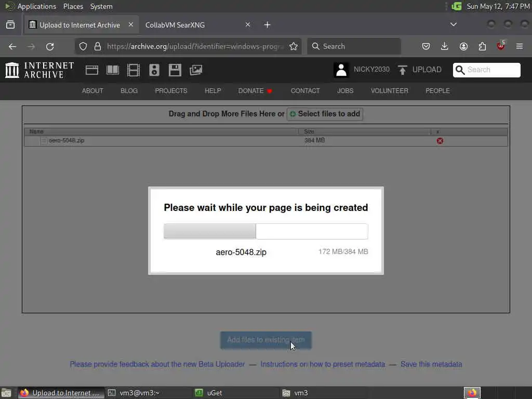This screenshot has width=532, height=399.
Task: Open the PEOPLE navigation link
Action: 437,91
